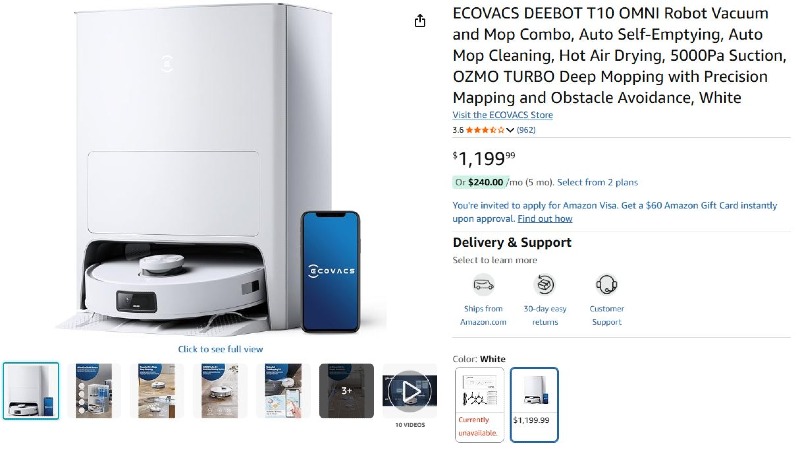
Task: Select the first product image thumbnail
Action: 31,391
